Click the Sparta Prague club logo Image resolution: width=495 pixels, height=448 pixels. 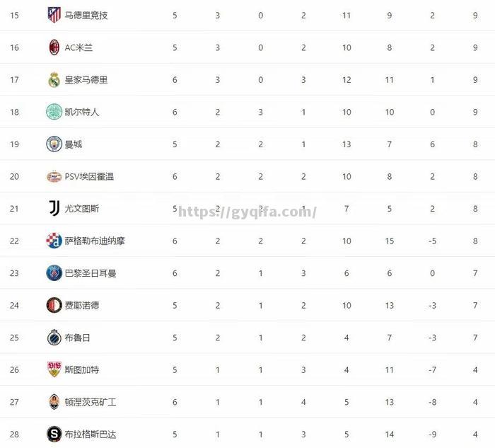click(54, 434)
